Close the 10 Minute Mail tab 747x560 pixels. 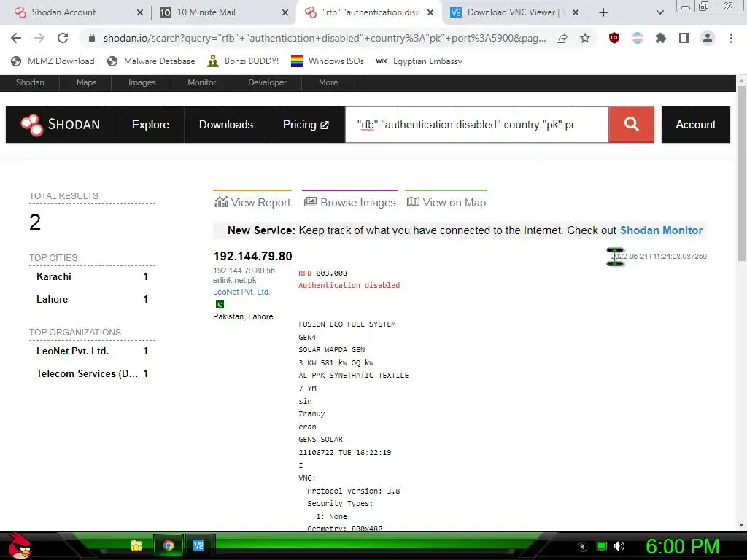(x=285, y=12)
